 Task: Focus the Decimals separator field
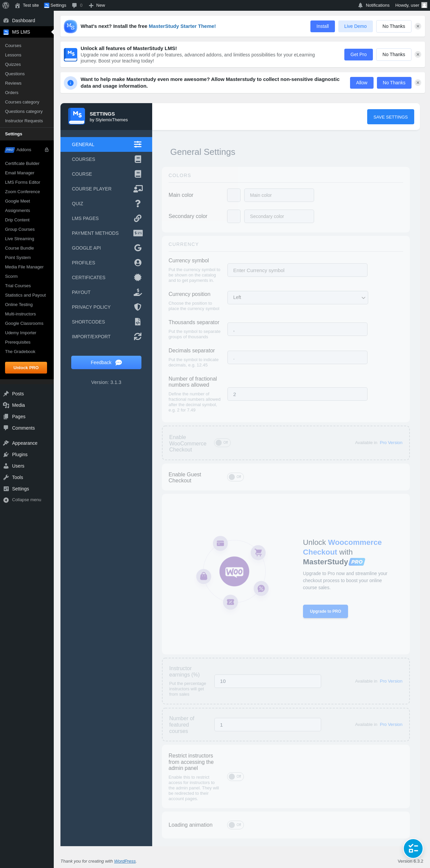click(x=298, y=358)
